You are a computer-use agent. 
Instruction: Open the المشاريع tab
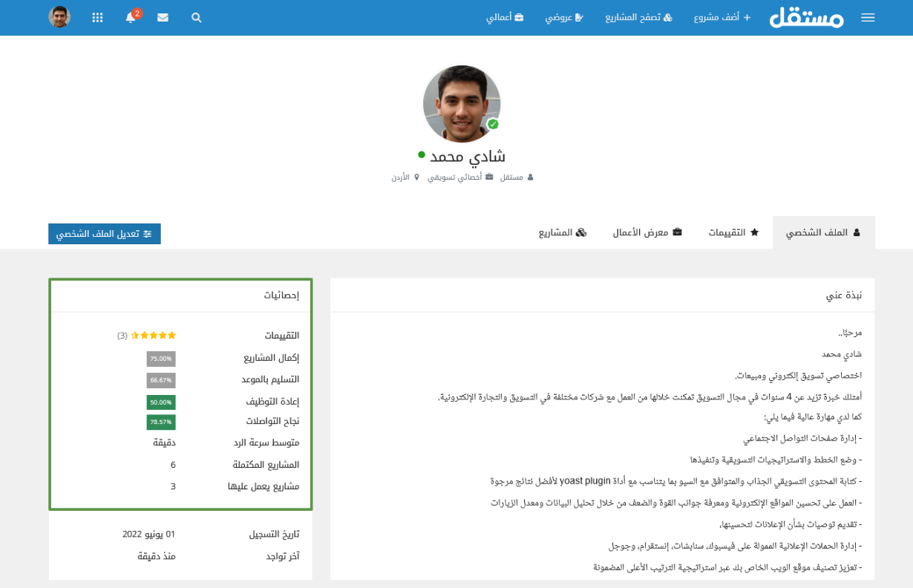point(562,232)
